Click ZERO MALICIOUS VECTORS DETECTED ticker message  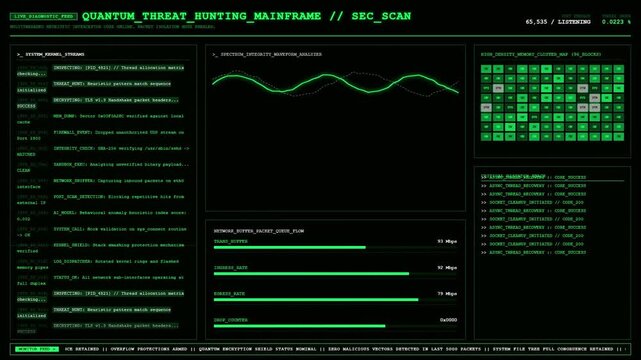pos(404,349)
